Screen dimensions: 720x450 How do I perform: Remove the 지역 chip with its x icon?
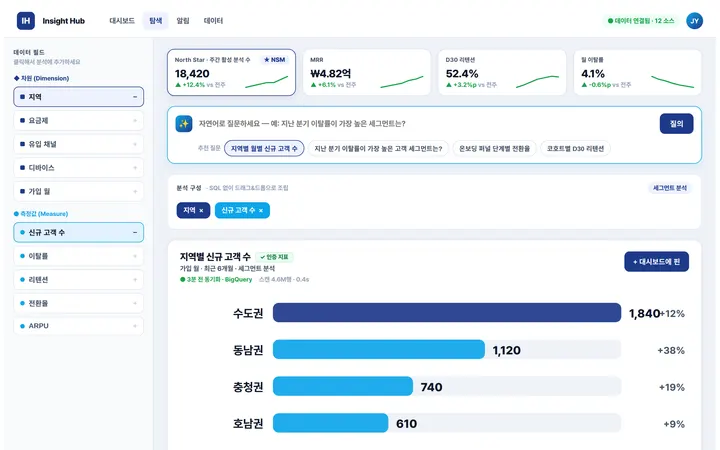pos(201,210)
